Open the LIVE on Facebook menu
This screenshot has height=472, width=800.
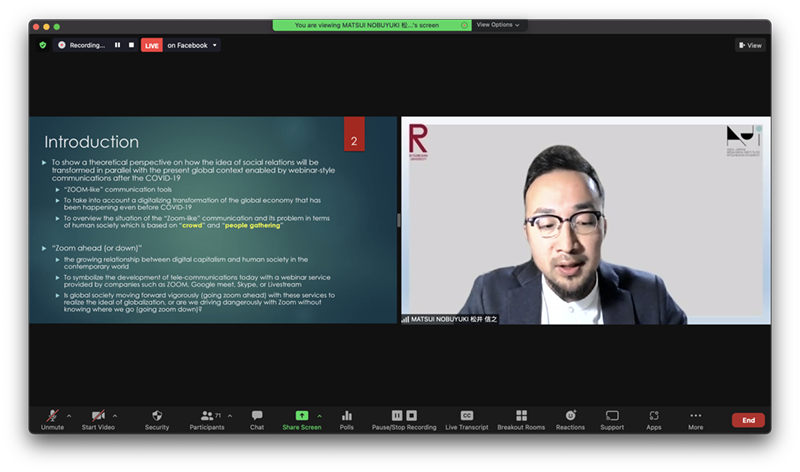[181, 45]
